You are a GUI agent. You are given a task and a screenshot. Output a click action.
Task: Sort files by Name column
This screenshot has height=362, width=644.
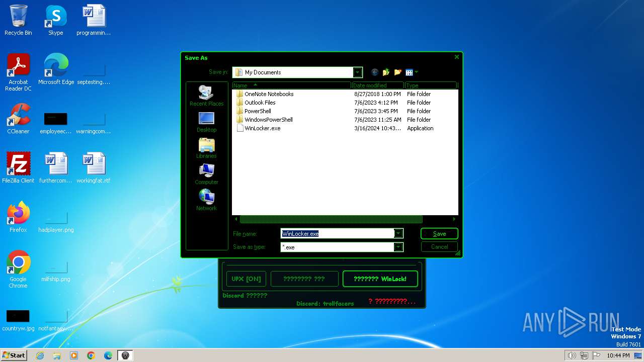(x=291, y=85)
